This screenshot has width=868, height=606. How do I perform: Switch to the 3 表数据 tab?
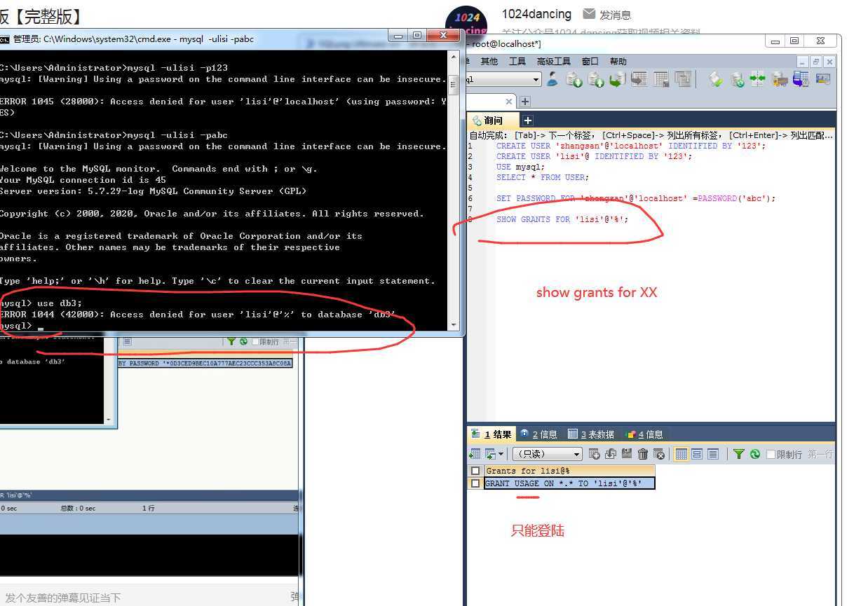[x=590, y=434]
